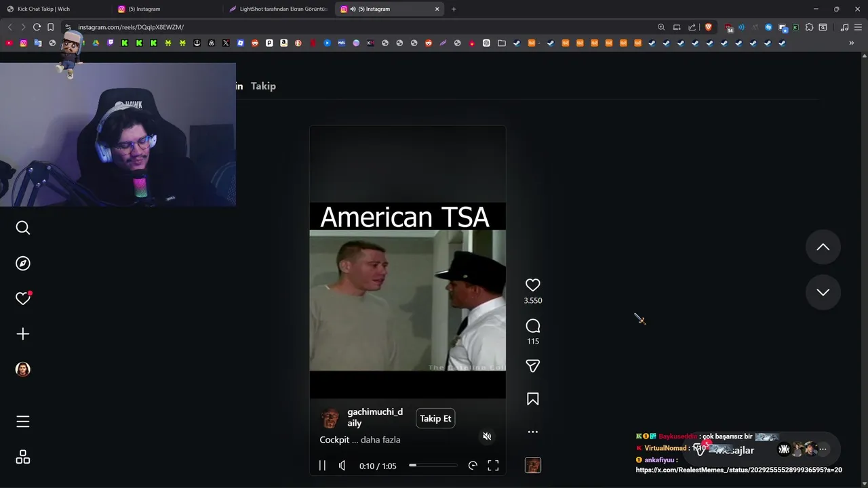Switch to the LightShot browser tab

[278, 9]
